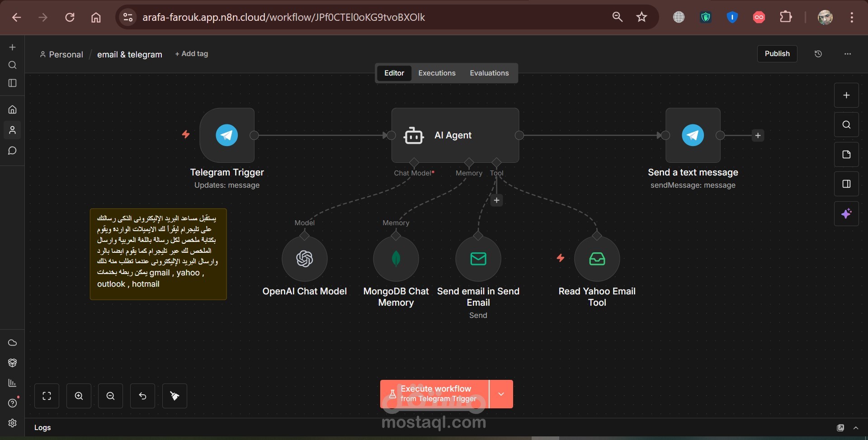
Task: Select the Read Yahoo Email Tool node
Action: [597, 259]
